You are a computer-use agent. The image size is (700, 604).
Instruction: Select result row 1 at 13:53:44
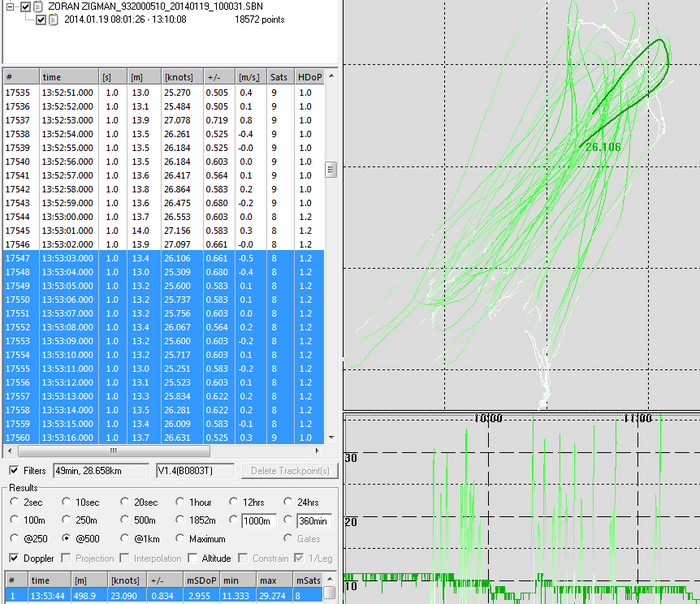pyautogui.click(x=163, y=596)
